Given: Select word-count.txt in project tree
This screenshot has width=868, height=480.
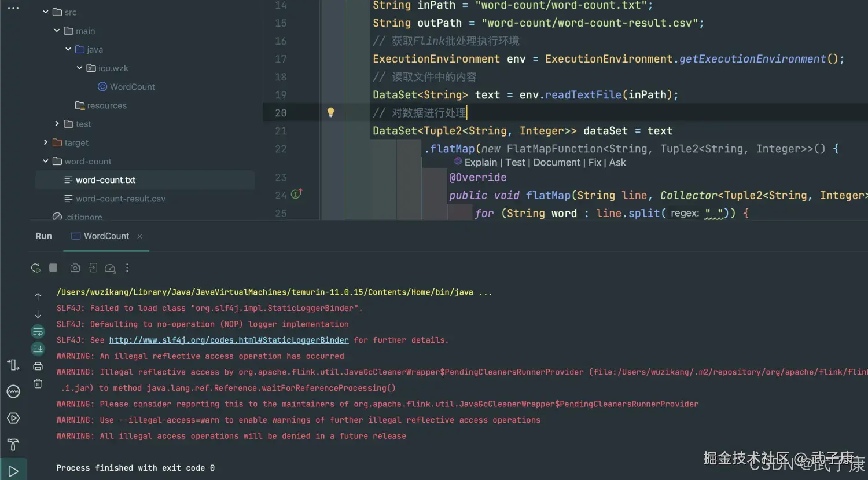Looking at the screenshot, I should tap(106, 180).
